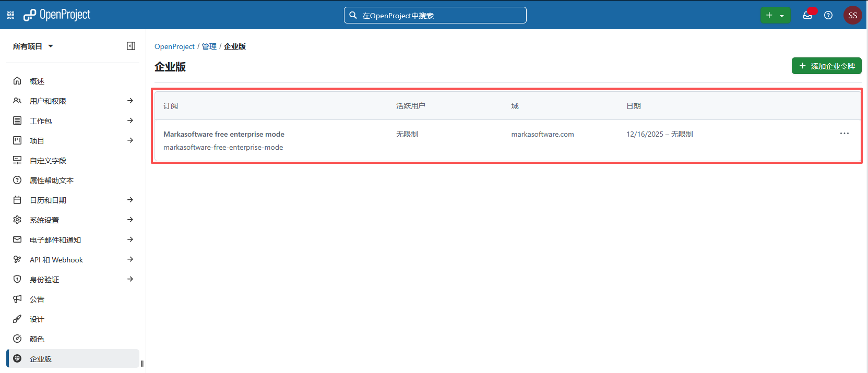Select the 企业版 menu item

(x=73, y=358)
